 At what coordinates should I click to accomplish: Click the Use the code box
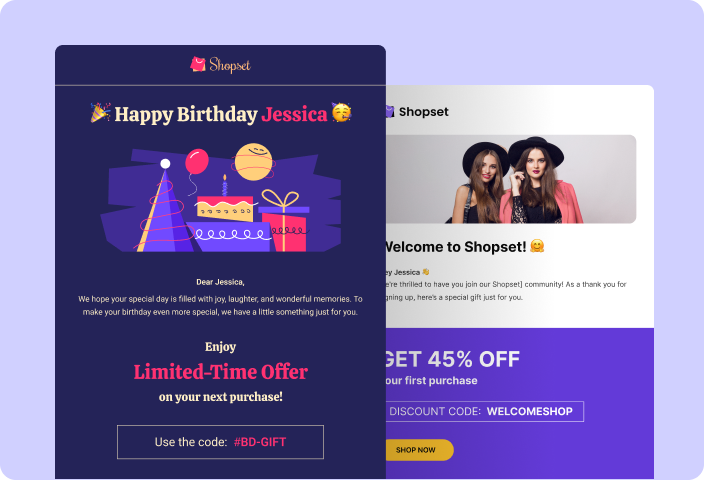220,442
